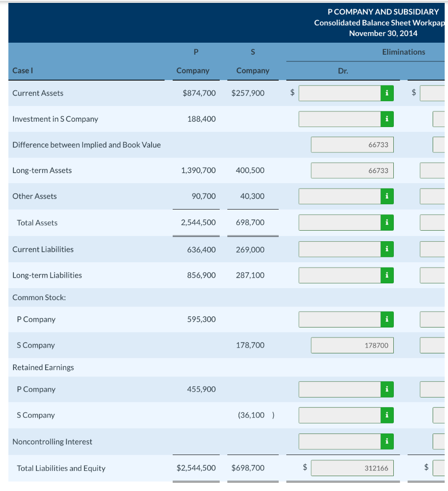The width and height of the screenshot is (448, 491).
Task: Click the Cr column field for Current Assets
Action: [x=434, y=93]
